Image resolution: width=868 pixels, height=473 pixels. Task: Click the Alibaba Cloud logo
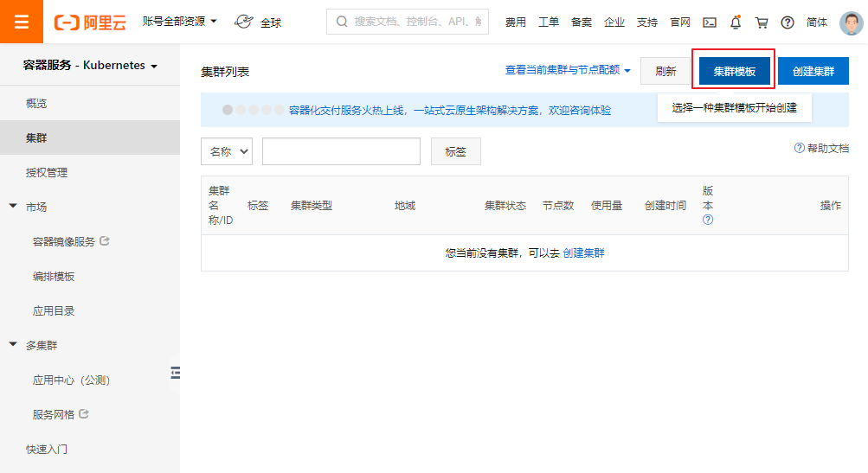pyautogui.click(x=90, y=22)
